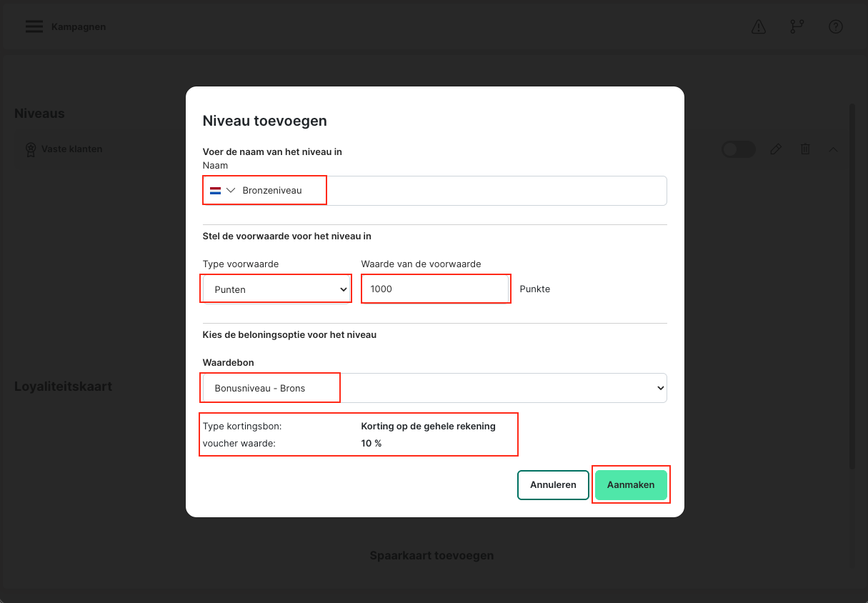Edit Vaste klanten with the pencil icon

click(x=776, y=149)
